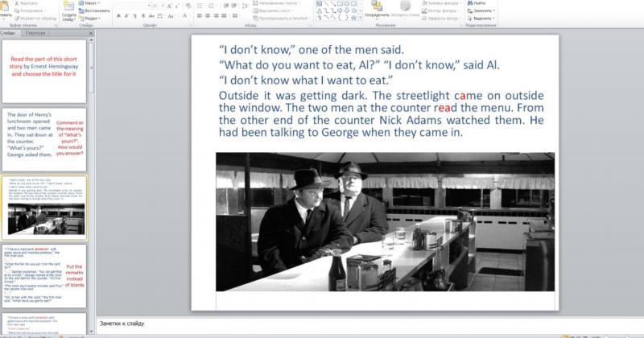Click the New Slide (Создать слайд) icon

click(68, 6)
